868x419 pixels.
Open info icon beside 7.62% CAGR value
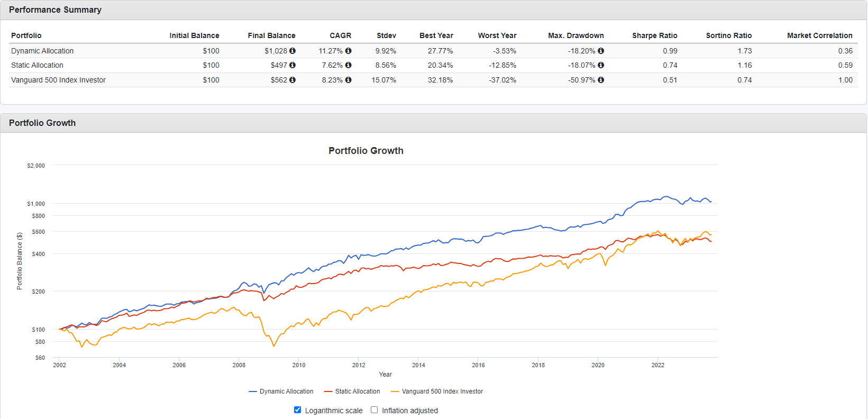[x=348, y=65]
